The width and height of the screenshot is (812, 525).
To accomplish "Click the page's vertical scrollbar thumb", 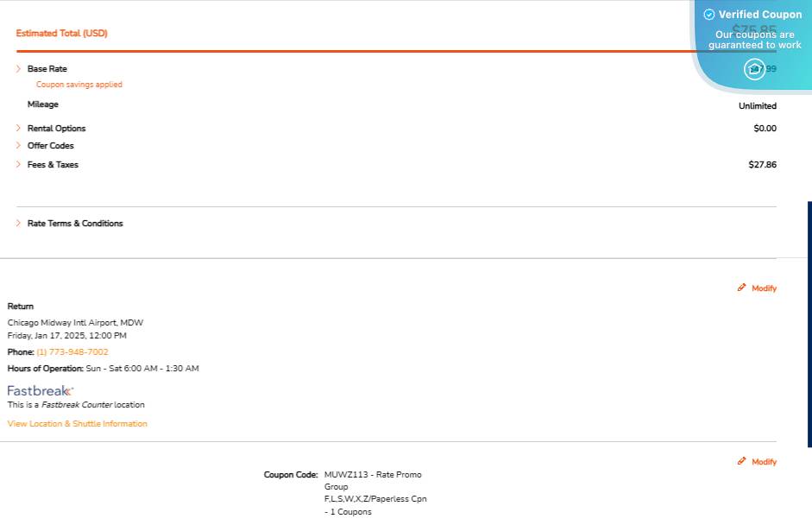I will pyautogui.click(x=809, y=324).
